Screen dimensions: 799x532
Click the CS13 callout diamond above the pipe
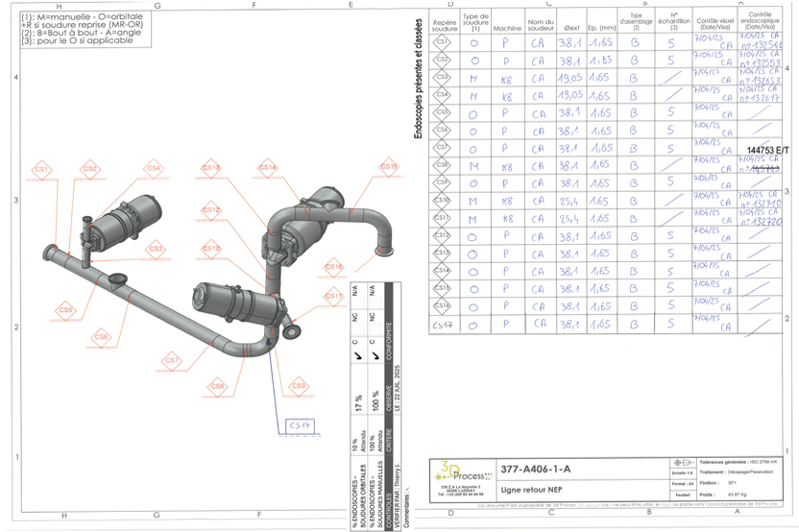(211, 168)
